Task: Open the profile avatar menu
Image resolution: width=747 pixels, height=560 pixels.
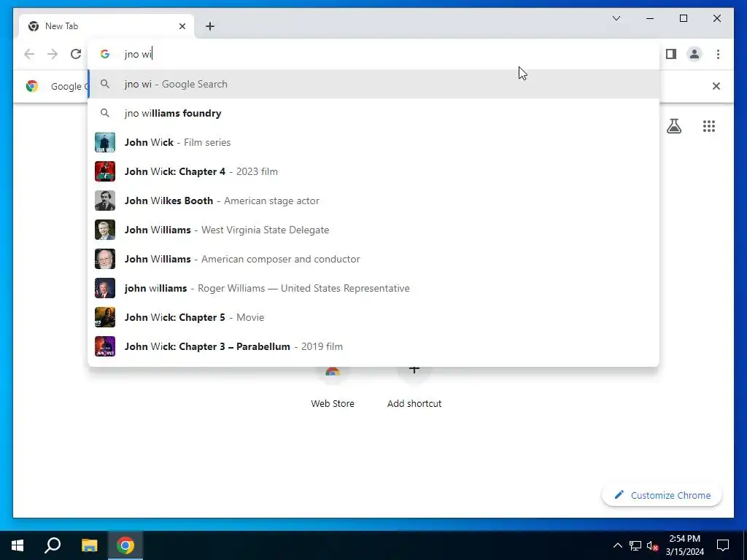Action: click(694, 54)
